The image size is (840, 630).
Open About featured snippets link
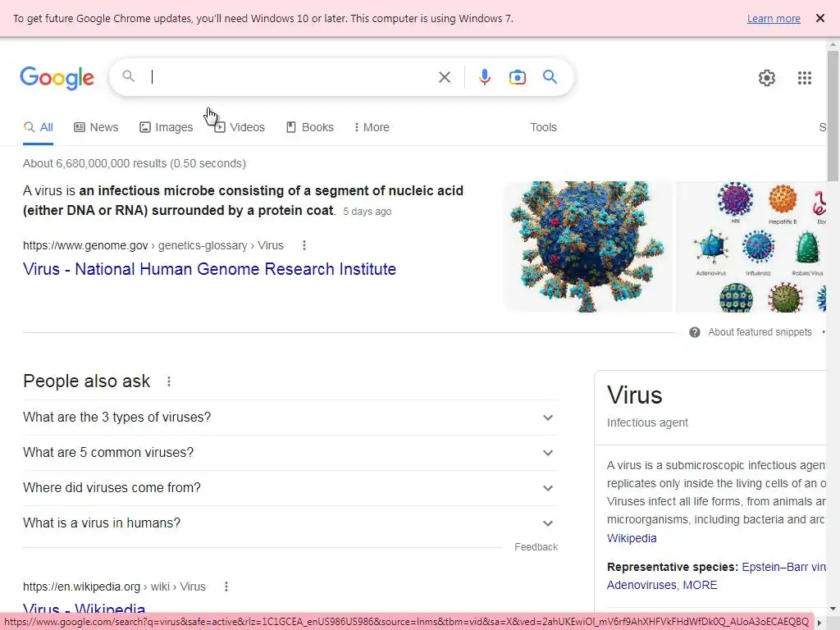click(x=760, y=332)
